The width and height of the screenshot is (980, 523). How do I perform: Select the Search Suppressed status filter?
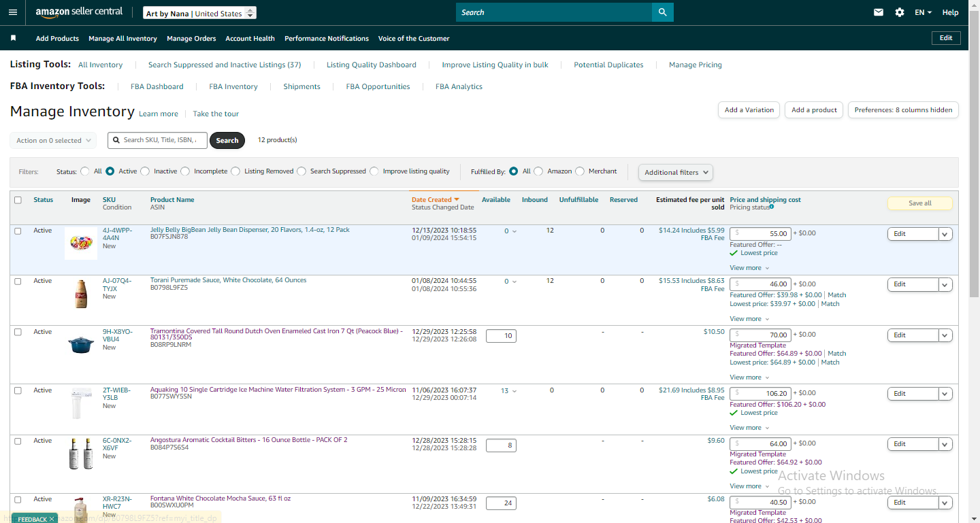click(x=301, y=171)
